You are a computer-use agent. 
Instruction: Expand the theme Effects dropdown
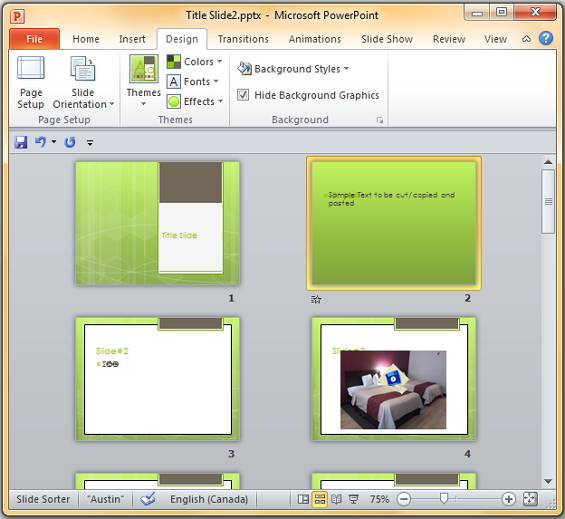click(195, 101)
